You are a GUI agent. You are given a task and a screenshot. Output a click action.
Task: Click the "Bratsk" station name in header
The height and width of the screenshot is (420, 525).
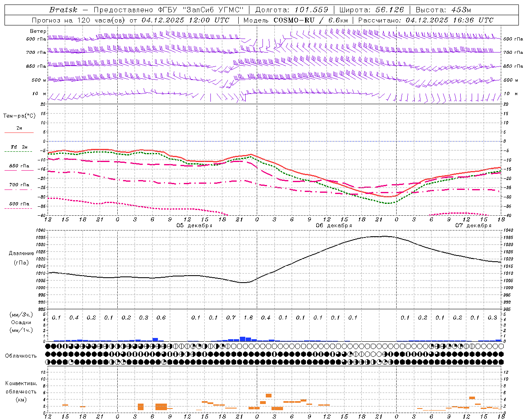point(63,10)
